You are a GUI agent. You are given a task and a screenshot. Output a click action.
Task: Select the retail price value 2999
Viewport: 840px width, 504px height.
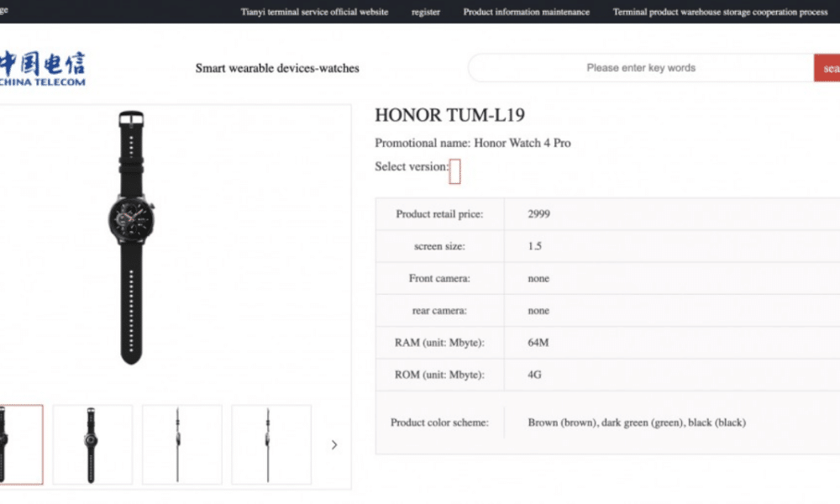[x=538, y=213]
